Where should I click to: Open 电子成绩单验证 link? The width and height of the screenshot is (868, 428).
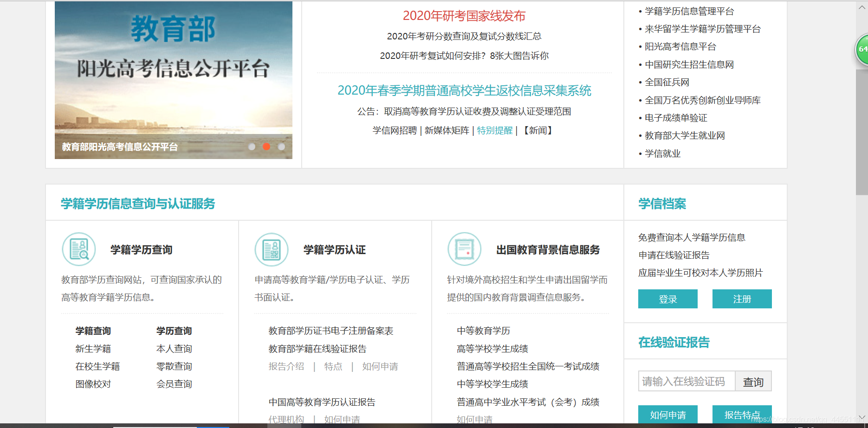676,118
